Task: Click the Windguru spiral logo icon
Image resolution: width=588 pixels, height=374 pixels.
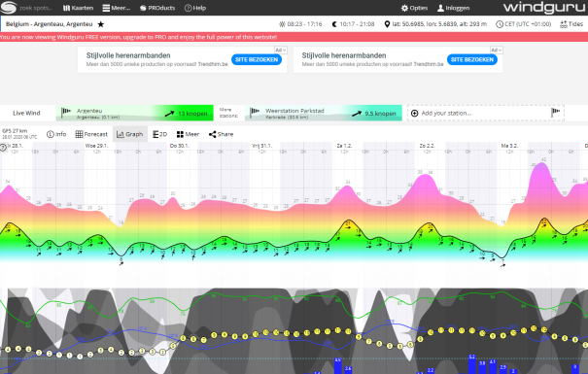Action: pyautogui.click(x=9, y=8)
